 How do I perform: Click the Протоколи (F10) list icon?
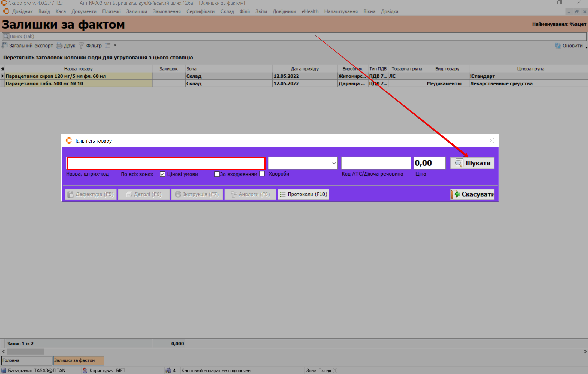pos(283,194)
